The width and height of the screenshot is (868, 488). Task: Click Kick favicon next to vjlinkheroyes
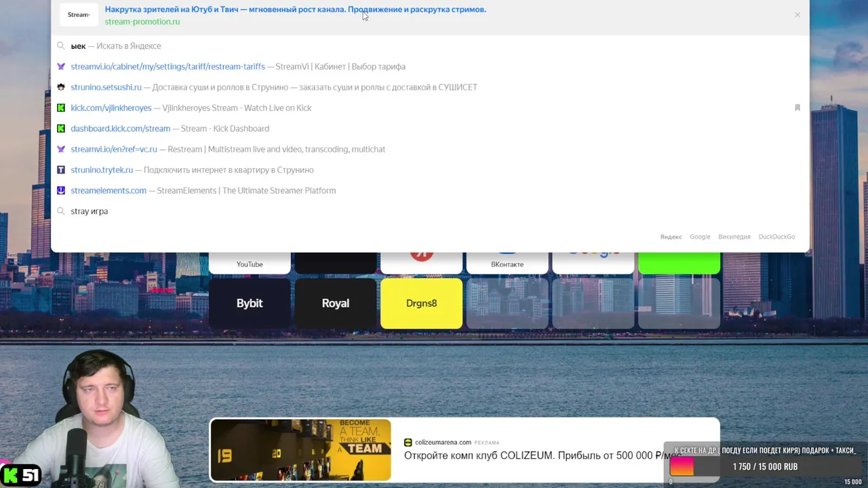pyautogui.click(x=61, y=108)
